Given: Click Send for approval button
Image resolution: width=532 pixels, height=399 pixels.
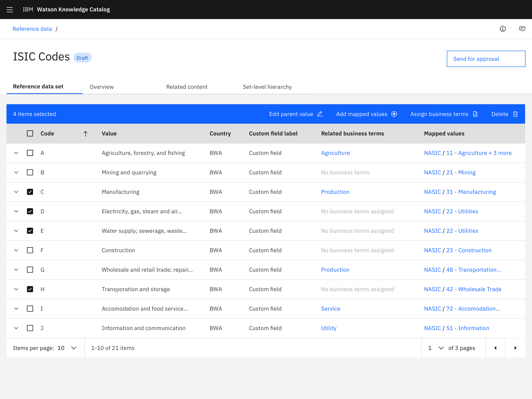Looking at the screenshot, I should [486, 59].
